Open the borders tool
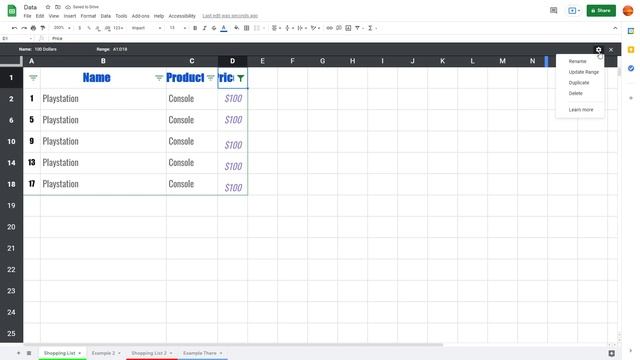640x360 pixels. 247,28
